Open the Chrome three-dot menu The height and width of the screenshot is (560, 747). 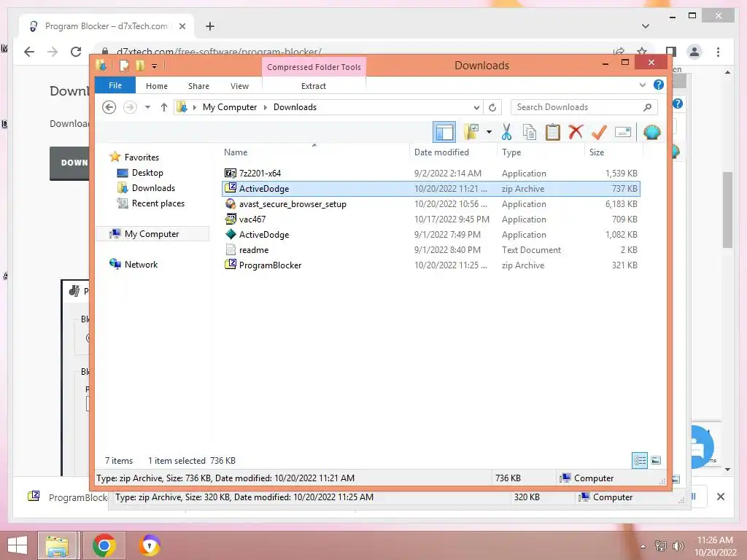pos(719,52)
